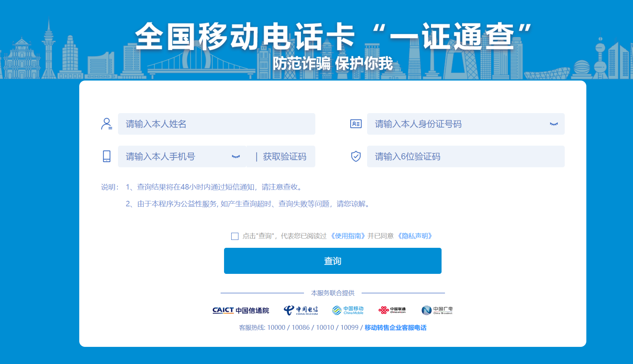Screen dimensions: 633x364
Task: Click the CAICT 中国信通院 logo
Action: point(241,310)
